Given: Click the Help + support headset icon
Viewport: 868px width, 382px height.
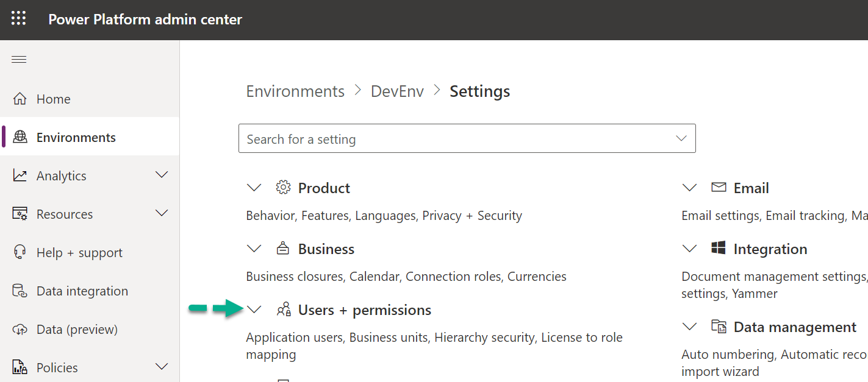Looking at the screenshot, I should [20, 252].
